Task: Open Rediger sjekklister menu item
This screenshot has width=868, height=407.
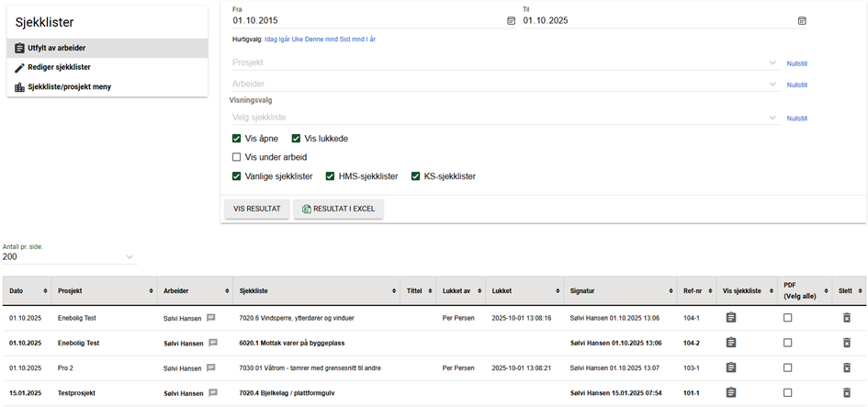Action: pyautogui.click(x=59, y=67)
